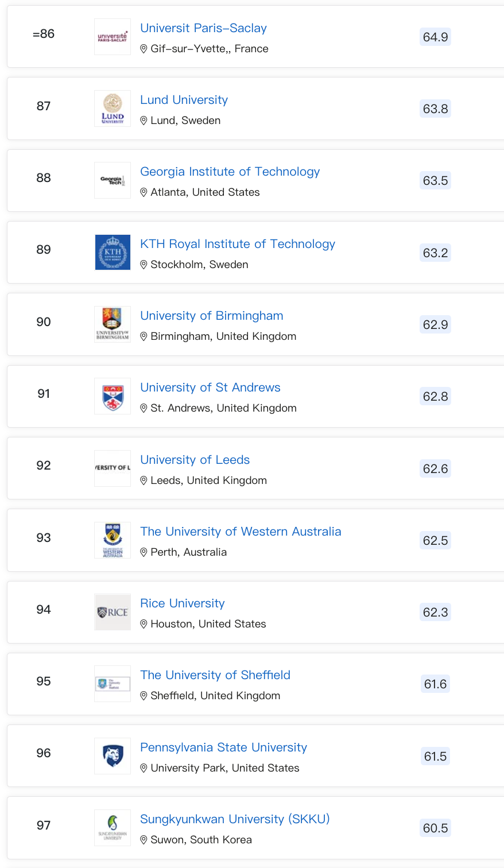Click the University of Leeds logo thumbnail
504x868 pixels.
(x=113, y=468)
